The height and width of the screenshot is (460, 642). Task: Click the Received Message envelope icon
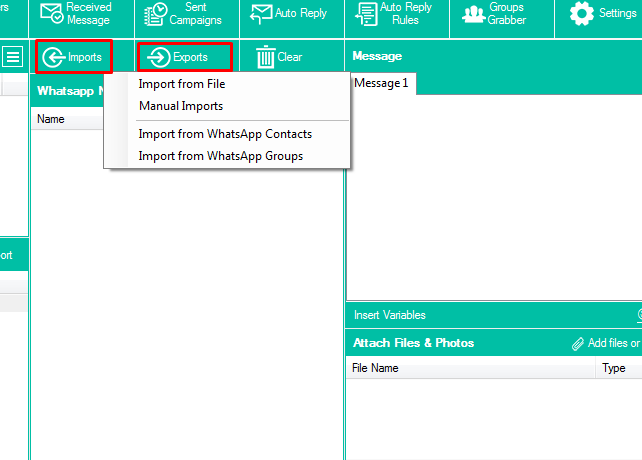[x=51, y=13]
